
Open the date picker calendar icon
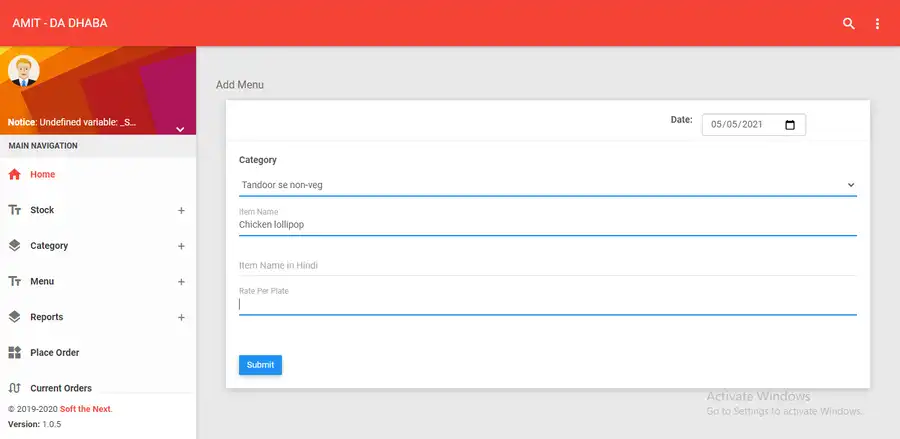click(x=790, y=125)
